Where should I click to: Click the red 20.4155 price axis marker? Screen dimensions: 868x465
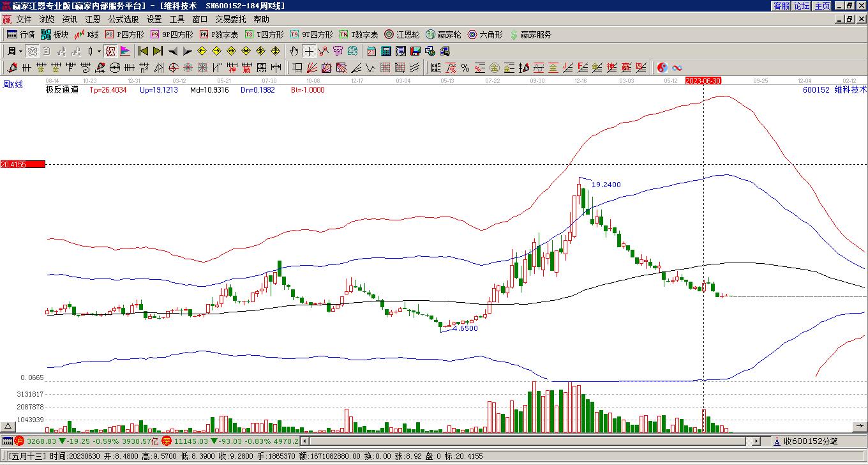coord(23,164)
